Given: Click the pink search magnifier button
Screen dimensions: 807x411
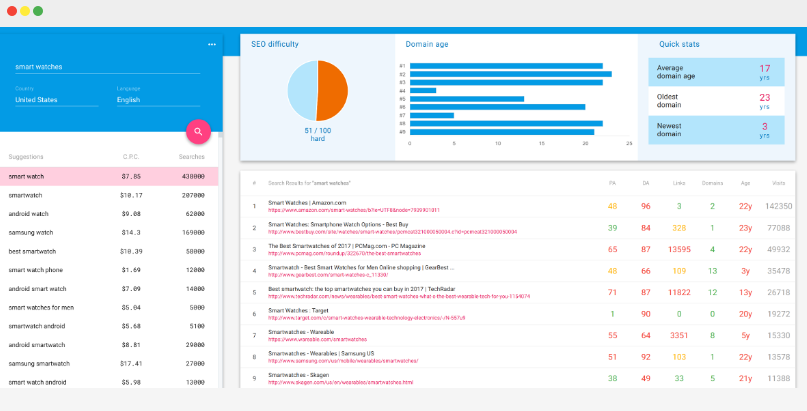Looking at the screenshot, I should coord(198,131).
